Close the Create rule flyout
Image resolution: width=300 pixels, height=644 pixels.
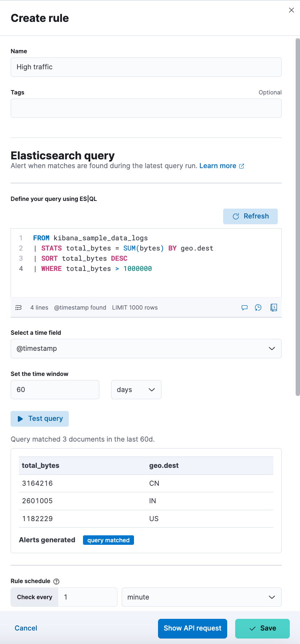pyautogui.click(x=291, y=10)
